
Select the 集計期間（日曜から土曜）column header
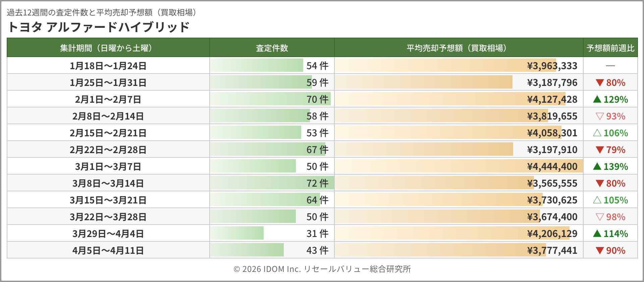(x=108, y=48)
